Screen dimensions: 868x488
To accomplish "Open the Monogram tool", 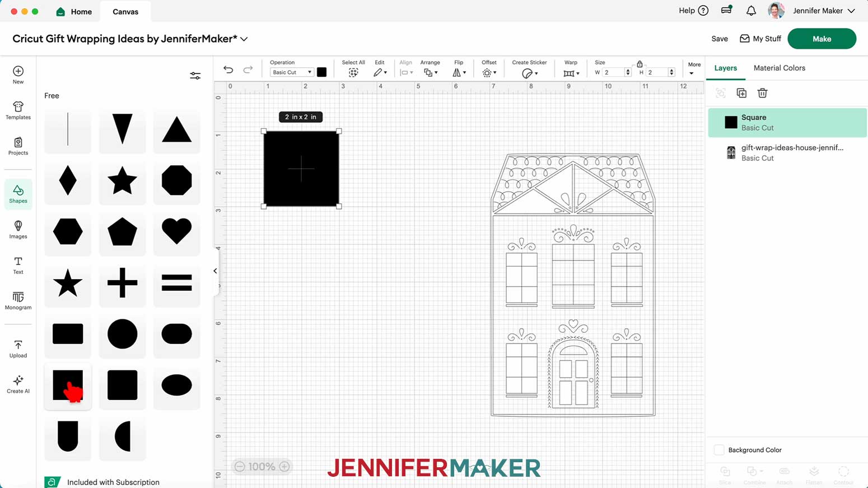I will tap(18, 301).
